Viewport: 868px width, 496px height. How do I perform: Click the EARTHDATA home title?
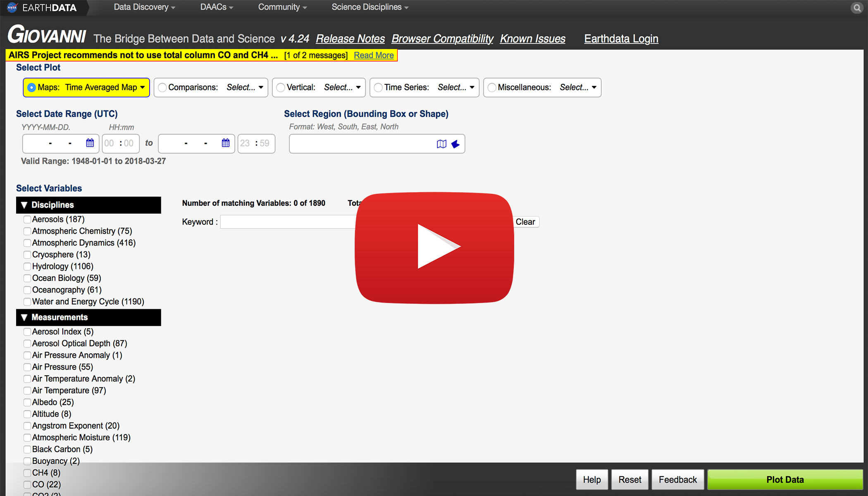coord(50,7)
